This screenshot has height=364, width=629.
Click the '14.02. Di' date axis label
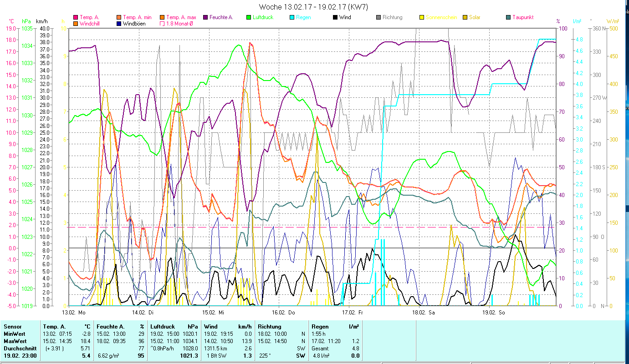143,313
